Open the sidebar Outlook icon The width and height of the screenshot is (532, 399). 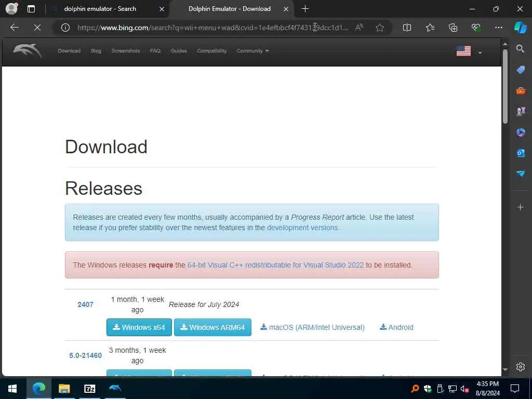(x=521, y=153)
